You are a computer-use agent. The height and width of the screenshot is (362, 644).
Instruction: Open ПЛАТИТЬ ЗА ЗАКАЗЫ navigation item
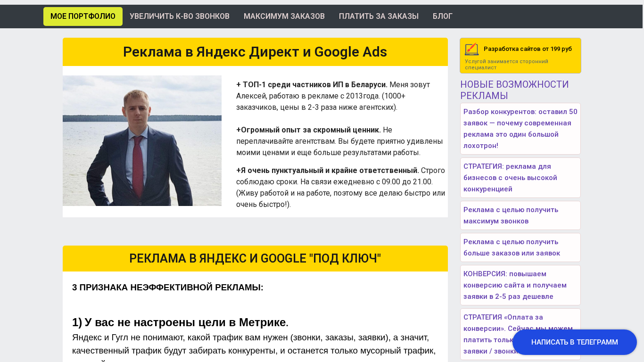tap(379, 16)
